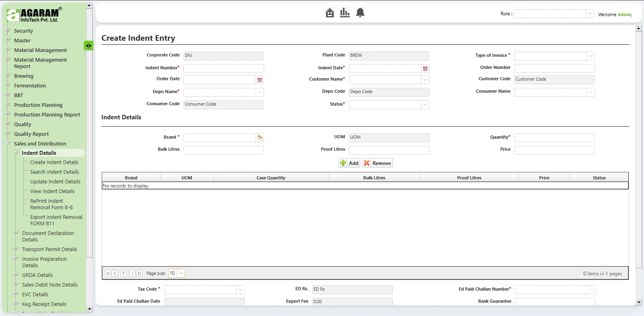Open the Type of Invoice dropdown
Image resolution: width=644 pixels, height=316 pixels.
click(x=590, y=56)
